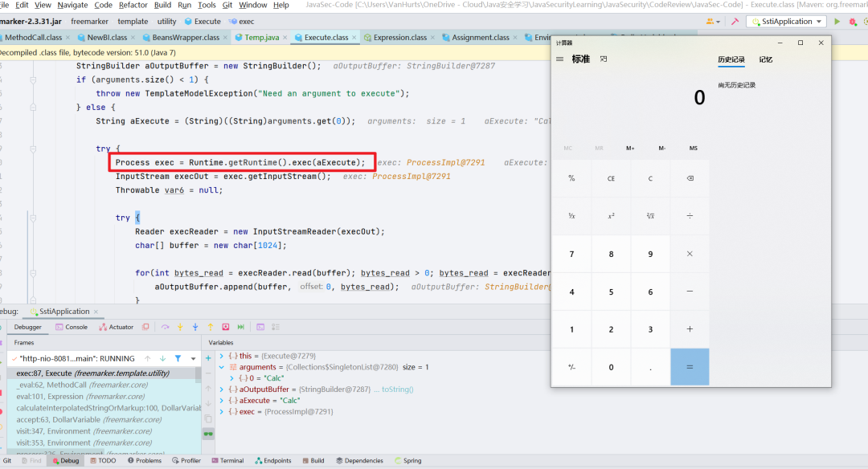Click the Step Into debugger icon
Image resolution: width=868 pixels, height=469 pixels.
(180, 327)
